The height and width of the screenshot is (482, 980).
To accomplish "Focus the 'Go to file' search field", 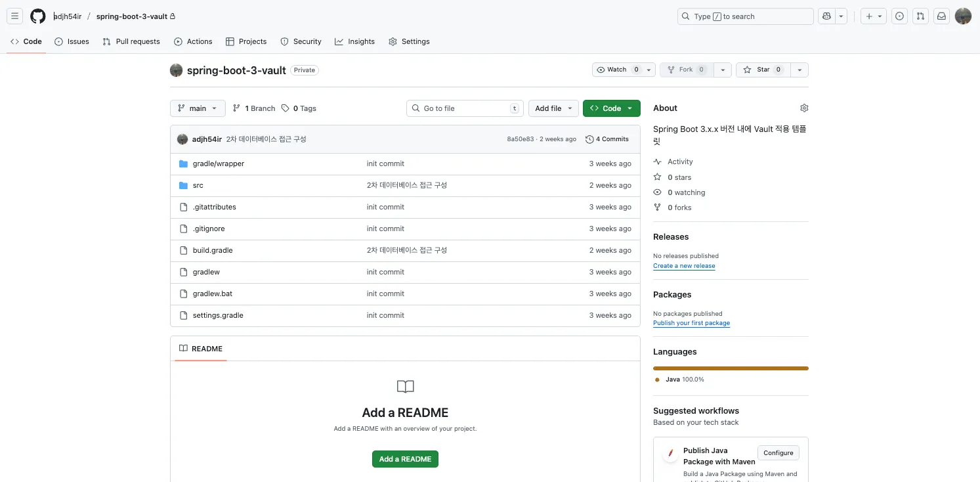I will coord(465,108).
